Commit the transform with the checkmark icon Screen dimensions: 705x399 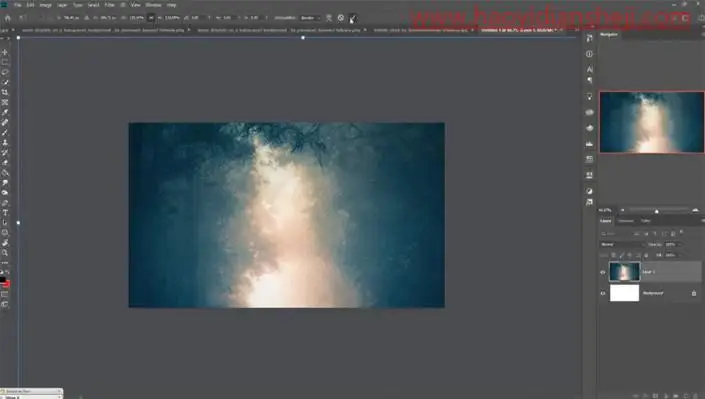click(x=352, y=18)
